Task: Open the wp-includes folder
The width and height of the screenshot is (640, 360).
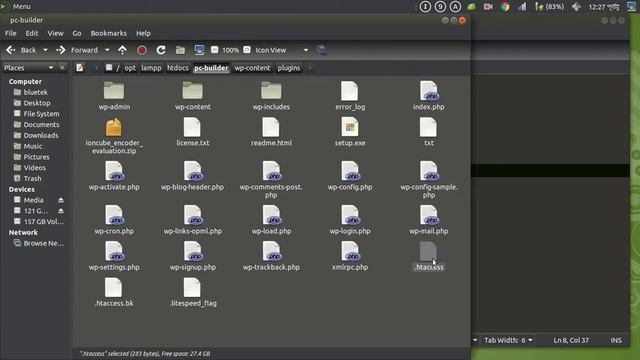Action: [271, 96]
